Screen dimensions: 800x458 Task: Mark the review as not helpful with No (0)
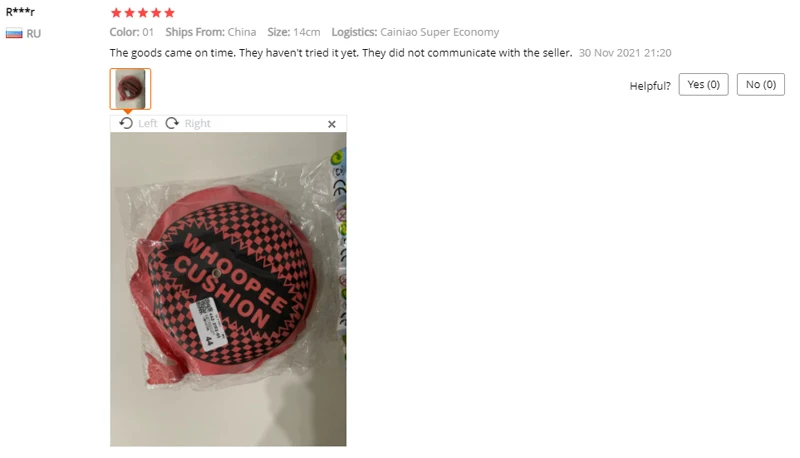(x=761, y=85)
